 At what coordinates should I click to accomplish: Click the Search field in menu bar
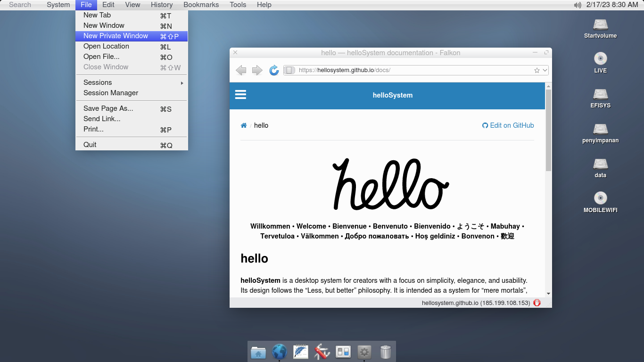[x=20, y=5]
